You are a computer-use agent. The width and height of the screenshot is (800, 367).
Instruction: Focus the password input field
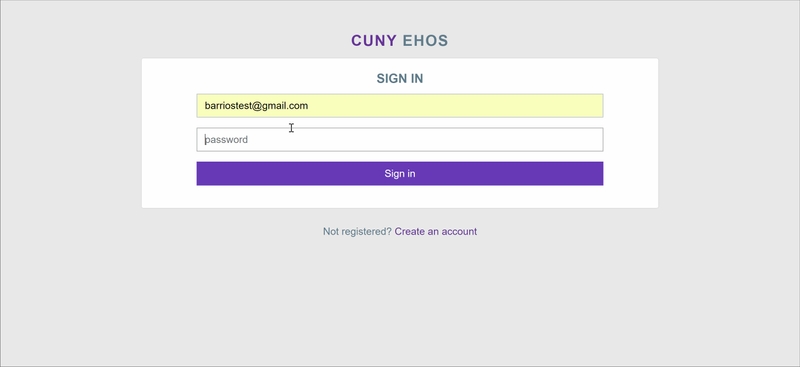click(399, 139)
